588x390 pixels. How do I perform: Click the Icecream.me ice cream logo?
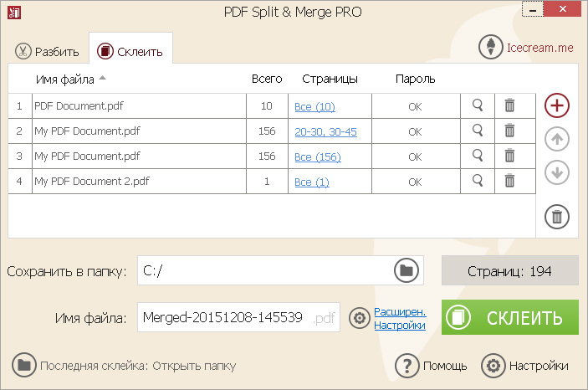[490, 47]
